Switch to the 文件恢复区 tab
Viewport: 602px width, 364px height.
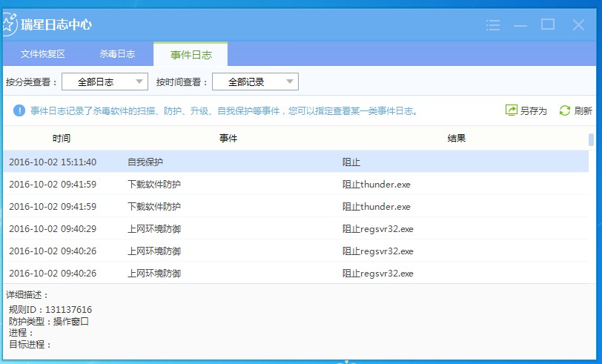click(x=43, y=54)
